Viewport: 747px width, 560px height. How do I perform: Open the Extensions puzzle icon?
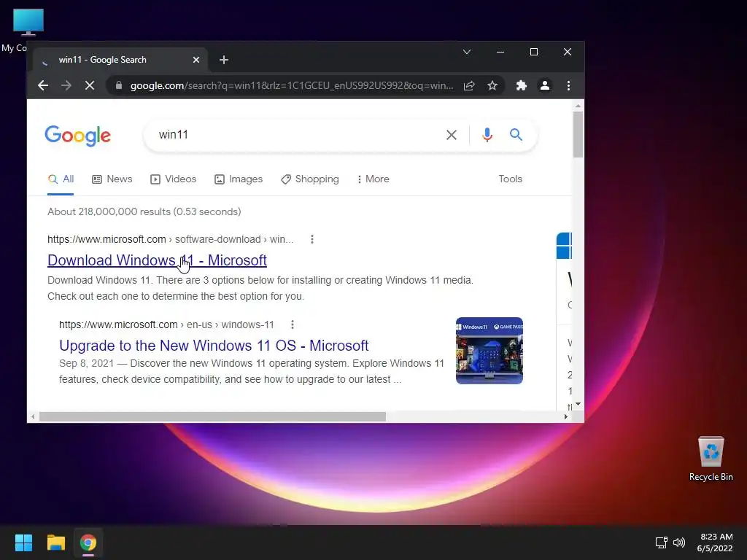[522, 86]
